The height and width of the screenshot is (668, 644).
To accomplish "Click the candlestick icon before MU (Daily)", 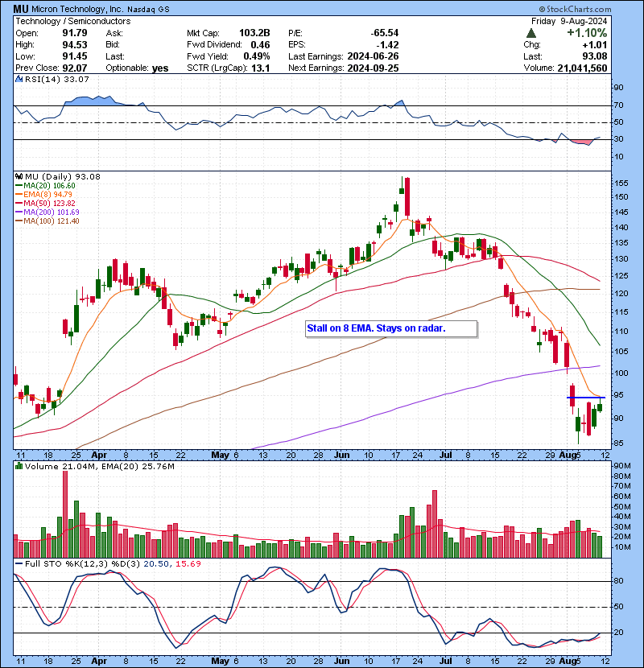I will 19,176.
